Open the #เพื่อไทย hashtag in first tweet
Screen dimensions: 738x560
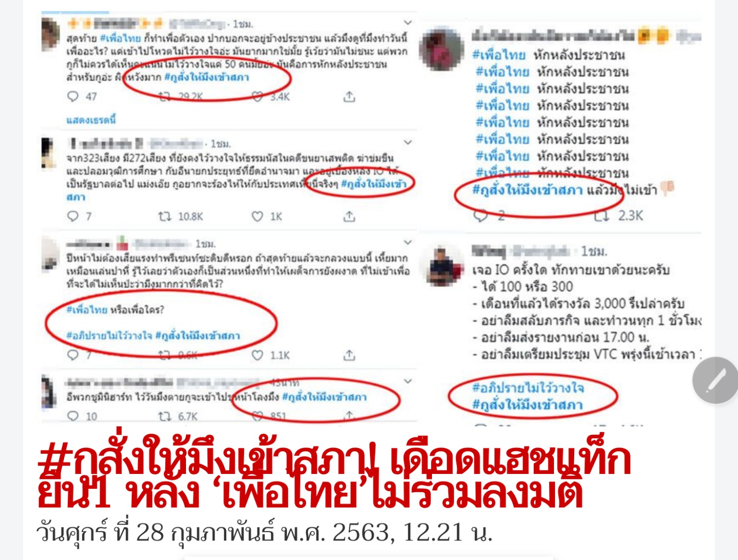pos(120,38)
